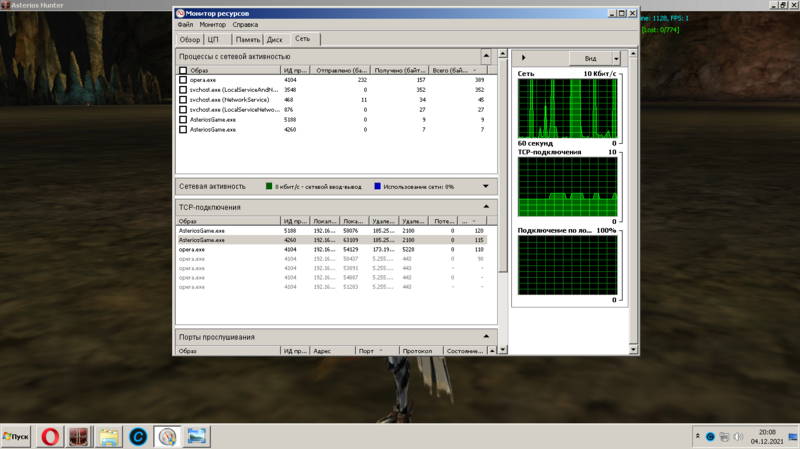
Task: Check AsteriosGame.exe PID 4260 checkbox
Action: point(183,130)
